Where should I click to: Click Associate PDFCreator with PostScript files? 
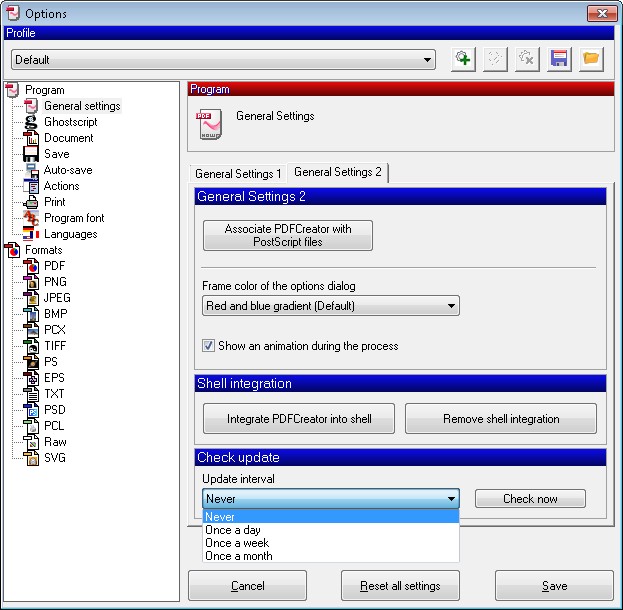click(288, 235)
